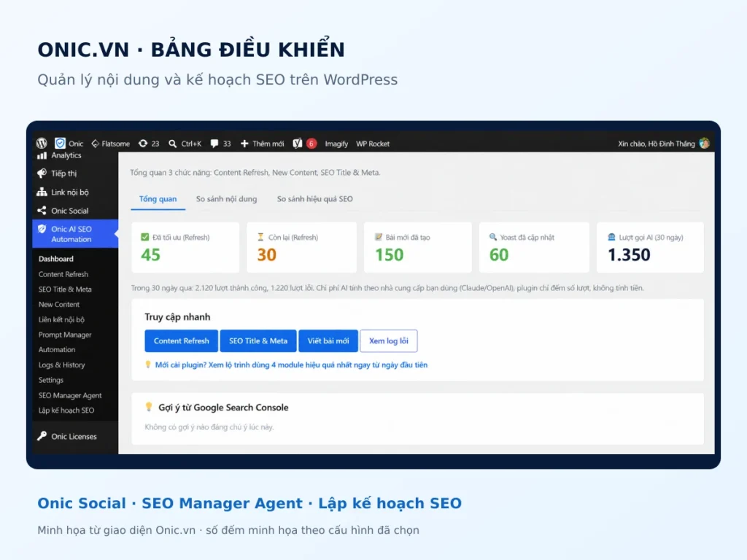Open Logs & History submenu item
The width and height of the screenshot is (747, 560).
tap(61, 365)
